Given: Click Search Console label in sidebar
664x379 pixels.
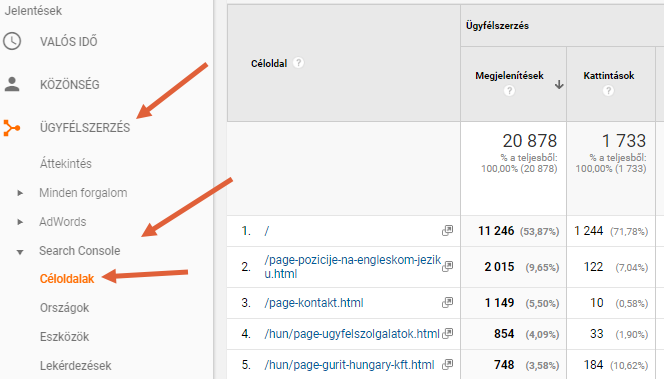Looking at the screenshot, I should click(80, 251).
